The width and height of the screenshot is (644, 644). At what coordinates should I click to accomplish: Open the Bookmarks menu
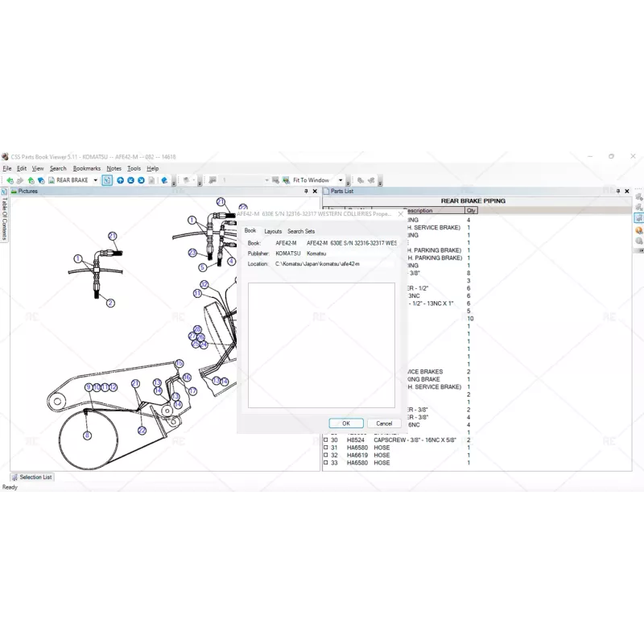coord(86,167)
